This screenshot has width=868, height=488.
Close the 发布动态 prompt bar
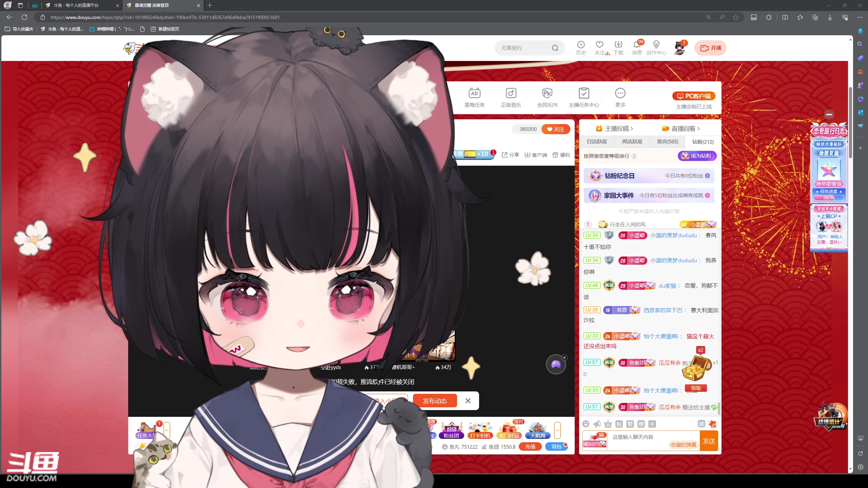[468, 401]
